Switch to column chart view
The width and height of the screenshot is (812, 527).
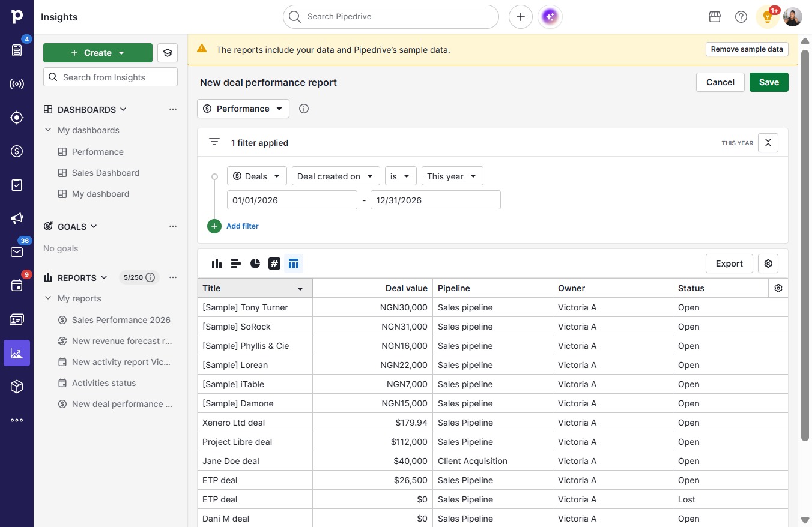[x=217, y=263]
